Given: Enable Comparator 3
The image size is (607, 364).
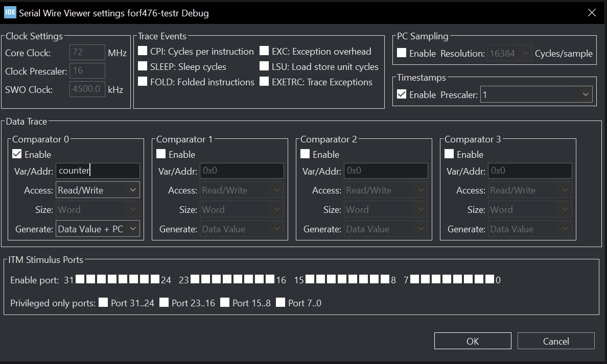Looking at the screenshot, I should click(x=449, y=154).
